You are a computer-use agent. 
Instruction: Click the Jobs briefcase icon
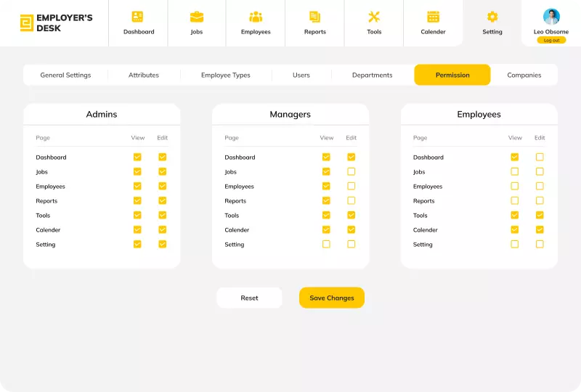196,17
